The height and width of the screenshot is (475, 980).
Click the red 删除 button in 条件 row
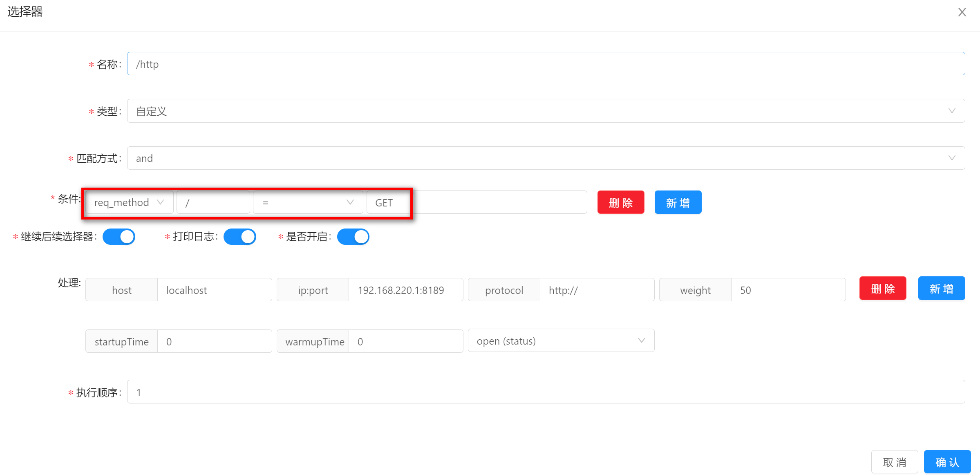[620, 202]
